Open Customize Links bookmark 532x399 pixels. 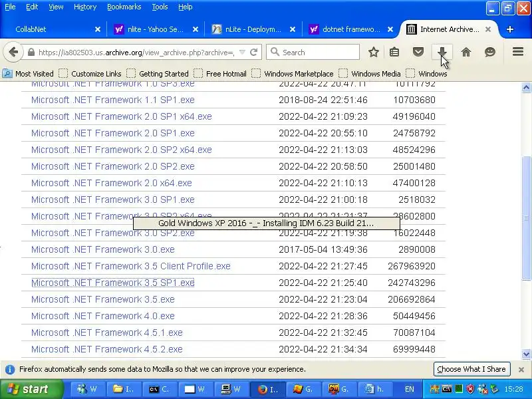[90, 74]
